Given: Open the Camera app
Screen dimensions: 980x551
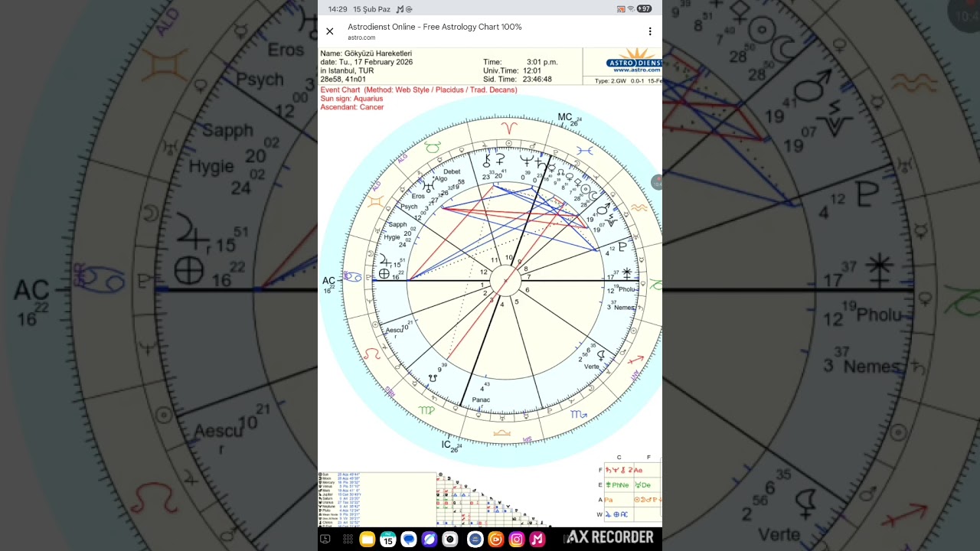Looking at the screenshot, I should click(x=450, y=540).
